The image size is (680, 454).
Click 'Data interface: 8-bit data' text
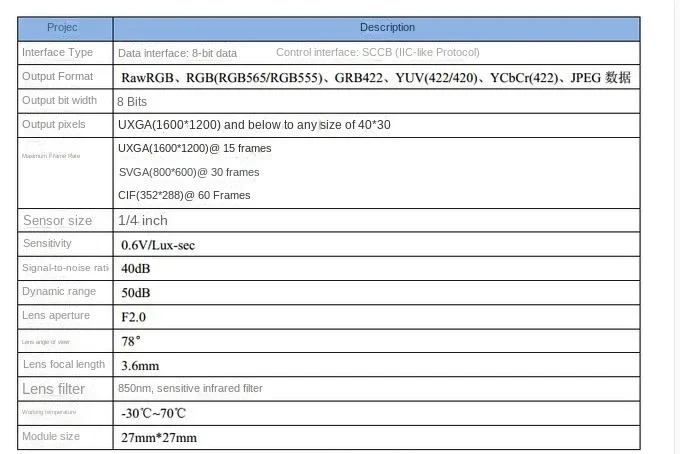point(177,53)
